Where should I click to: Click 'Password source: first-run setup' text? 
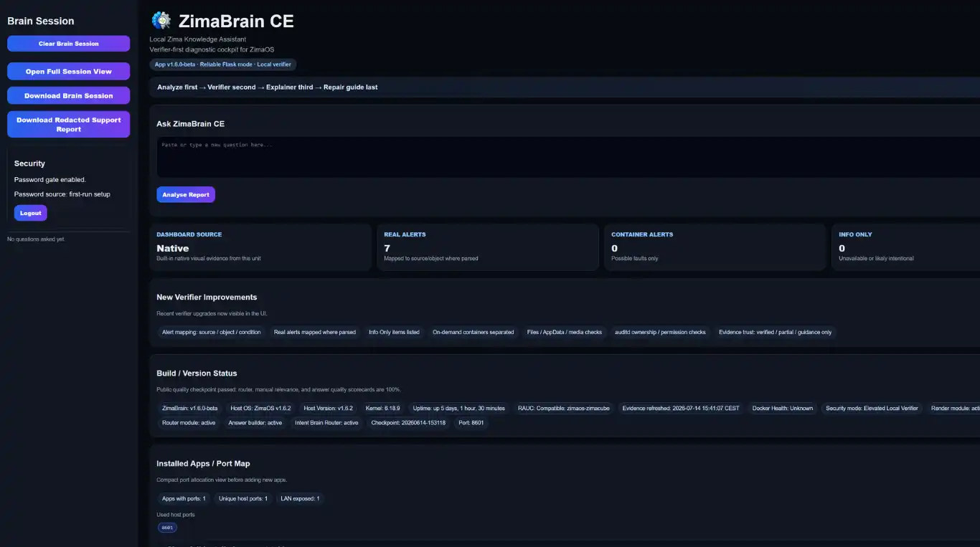click(62, 194)
